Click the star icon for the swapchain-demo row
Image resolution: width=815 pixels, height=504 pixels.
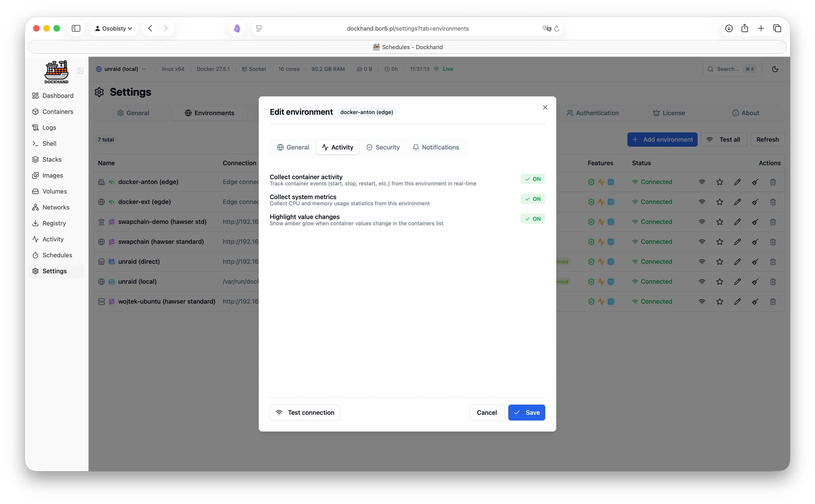coord(720,222)
